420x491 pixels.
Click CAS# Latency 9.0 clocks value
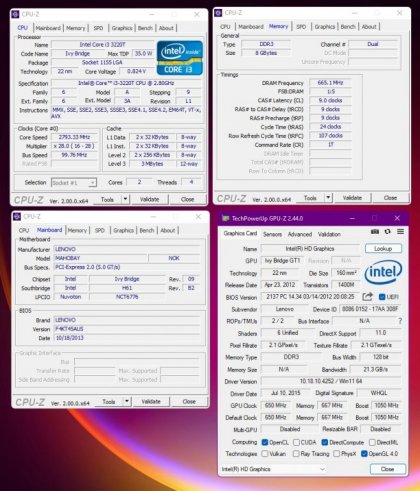[x=330, y=100]
